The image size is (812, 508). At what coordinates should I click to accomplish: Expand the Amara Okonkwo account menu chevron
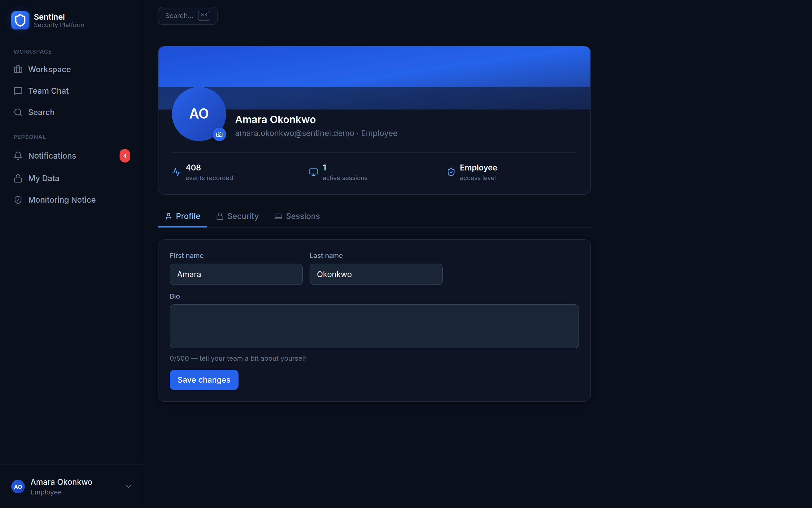tap(129, 487)
